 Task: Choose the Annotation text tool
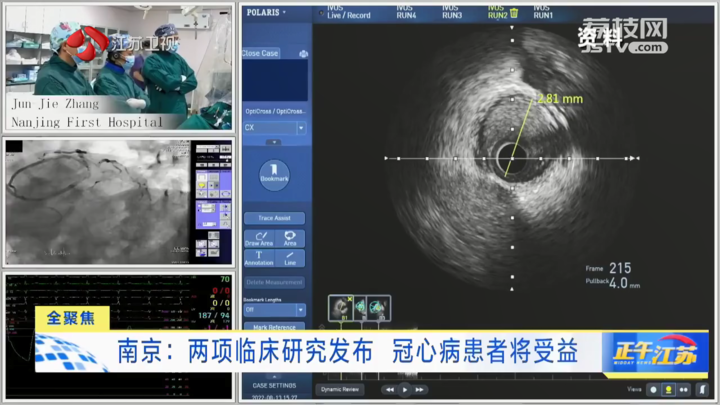(258, 258)
